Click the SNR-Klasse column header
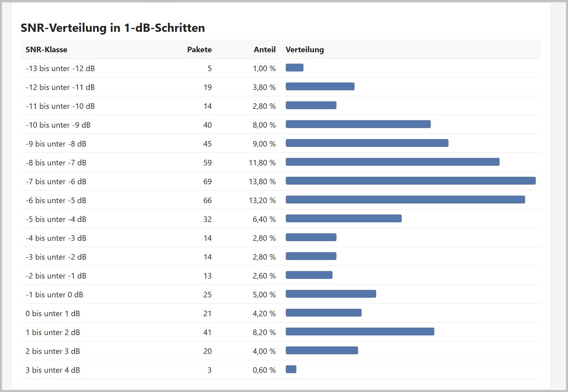 (46, 49)
